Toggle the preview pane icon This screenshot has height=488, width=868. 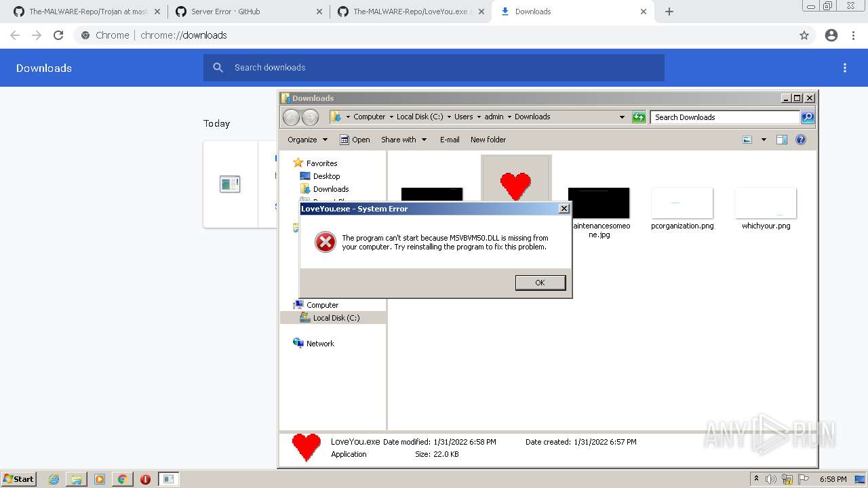(x=782, y=140)
